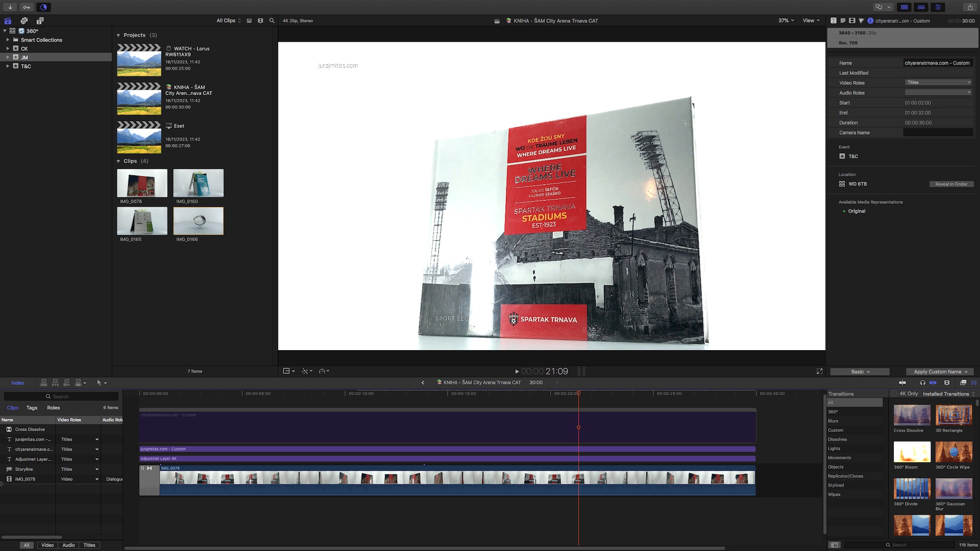Connect selected clip to primary storyline
Image resolution: width=980 pixels, height=551 pixels.
tap(44, 383)
